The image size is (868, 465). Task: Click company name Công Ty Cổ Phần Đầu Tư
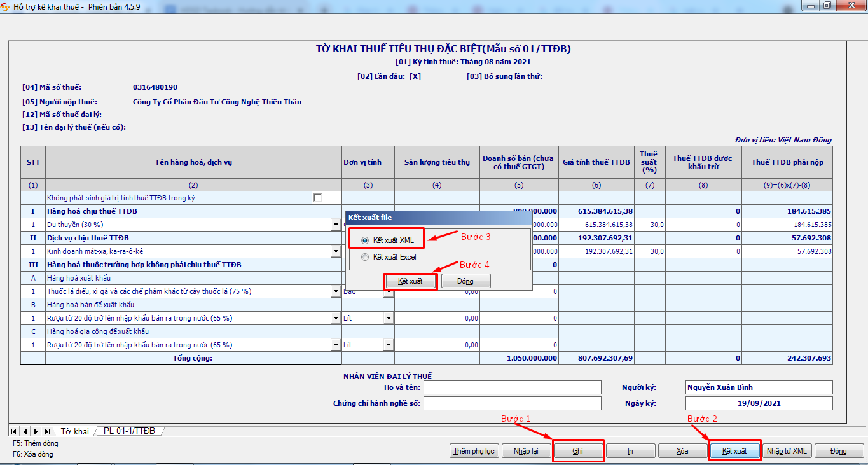click(217, 102)
